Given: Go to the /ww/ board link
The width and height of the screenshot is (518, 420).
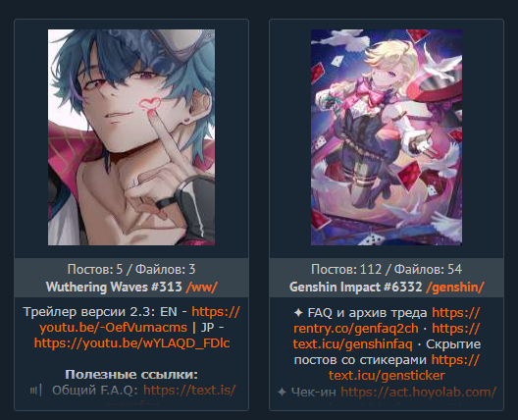Looking at the screenshot, I should pos(201,288).
